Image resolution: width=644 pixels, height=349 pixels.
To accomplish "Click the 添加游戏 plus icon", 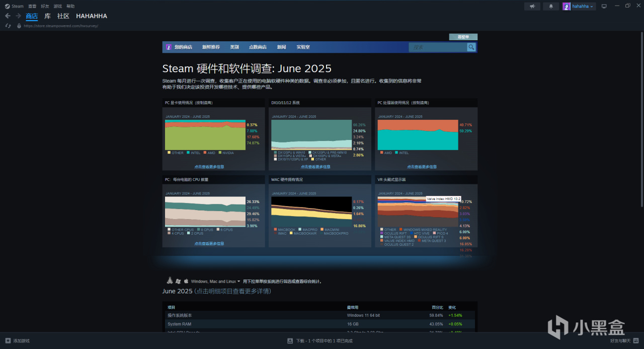I will pos(8,341).
